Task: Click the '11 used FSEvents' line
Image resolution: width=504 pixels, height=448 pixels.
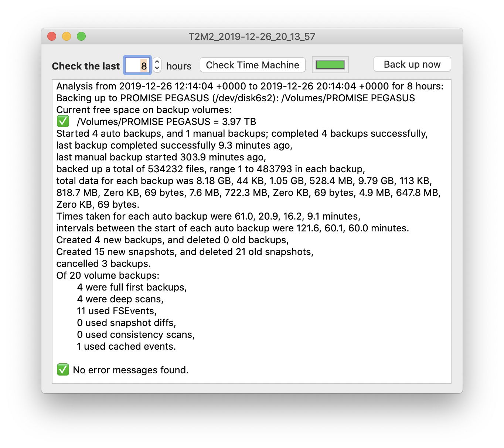Action: pyautogui.click(x=117, y=311)
